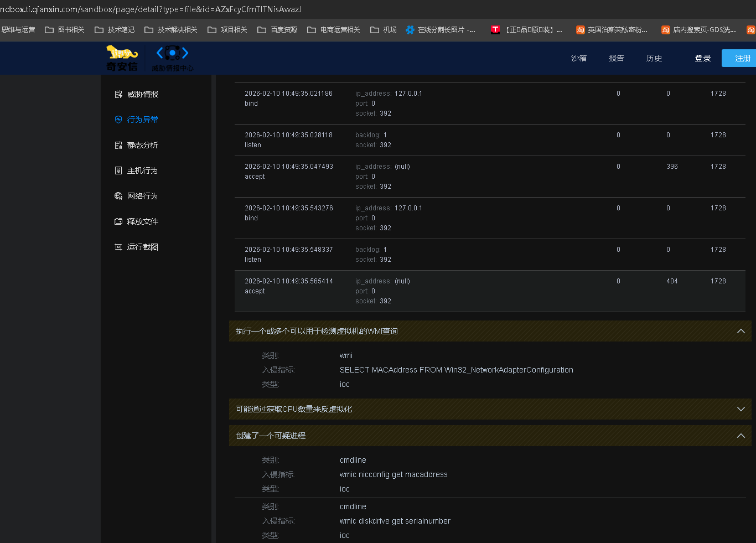Click the timestamp 2026-02-10 10:49:35.021186
756x543 pixels.
click(289, 94)
